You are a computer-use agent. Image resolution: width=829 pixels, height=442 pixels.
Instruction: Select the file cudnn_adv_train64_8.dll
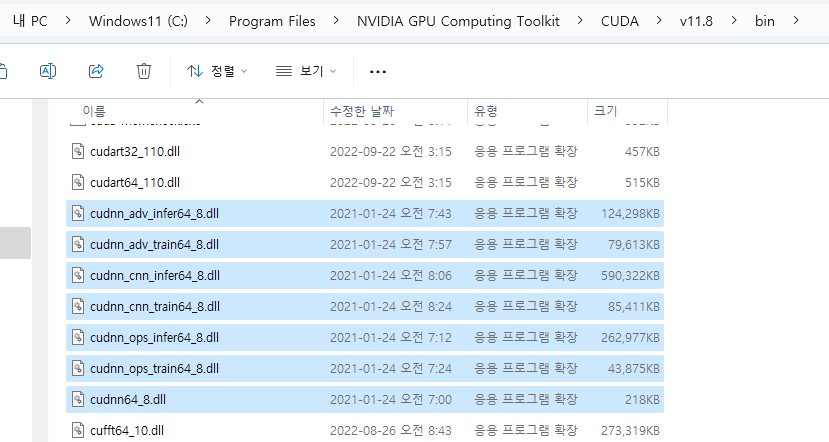click(365, 245)
